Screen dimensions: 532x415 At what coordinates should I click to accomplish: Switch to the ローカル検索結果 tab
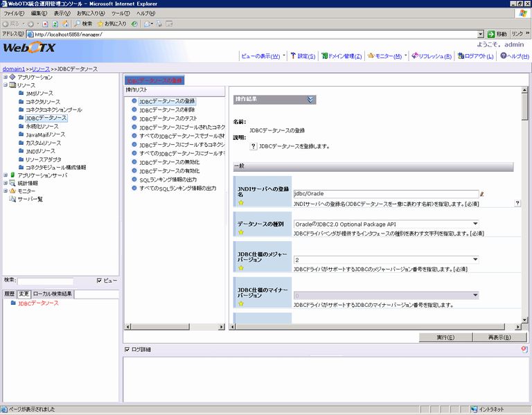pyautogui.click(x=53, y=294)
